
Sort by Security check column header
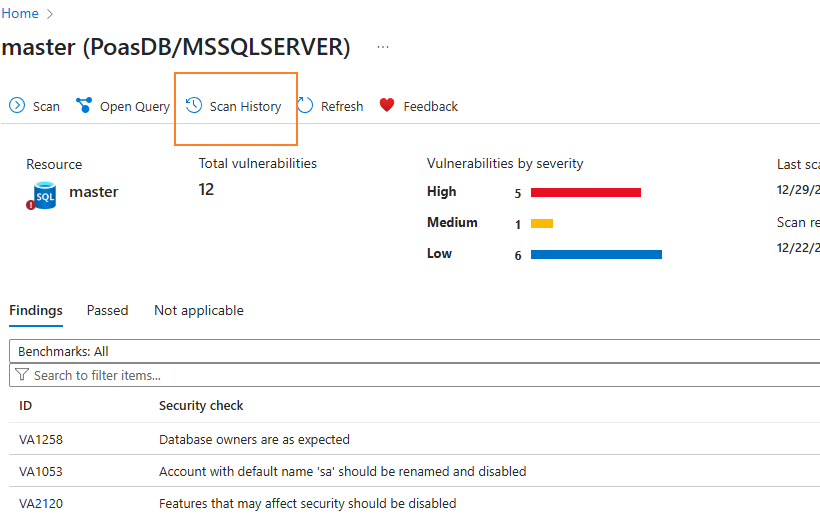[201, 406]
